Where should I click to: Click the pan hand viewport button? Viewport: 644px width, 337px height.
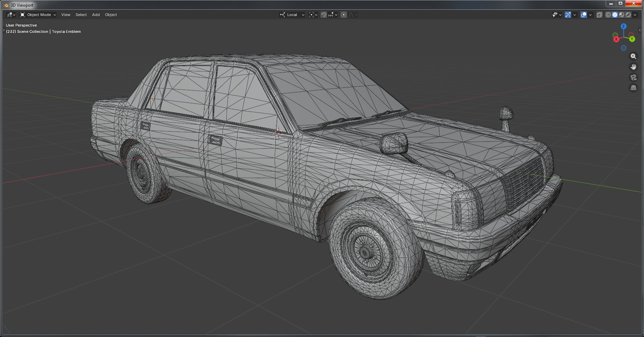(x=633, y=67)
